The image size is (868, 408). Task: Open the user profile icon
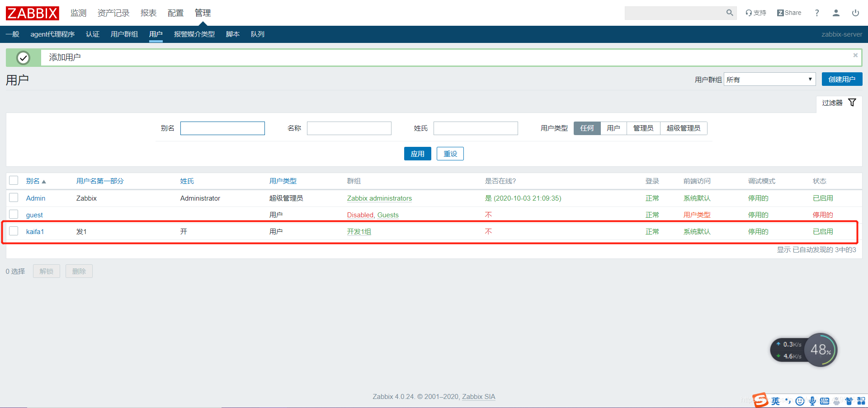click(x=836, y=13)
